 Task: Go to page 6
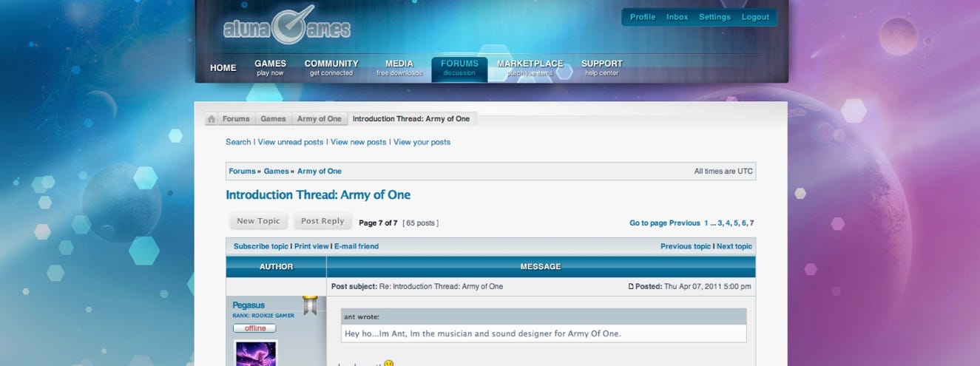pyautogui.click(x=744, y=223)
